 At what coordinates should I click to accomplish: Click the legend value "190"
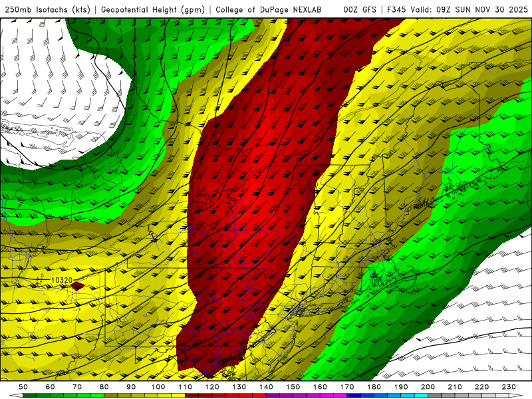(401, 387)
